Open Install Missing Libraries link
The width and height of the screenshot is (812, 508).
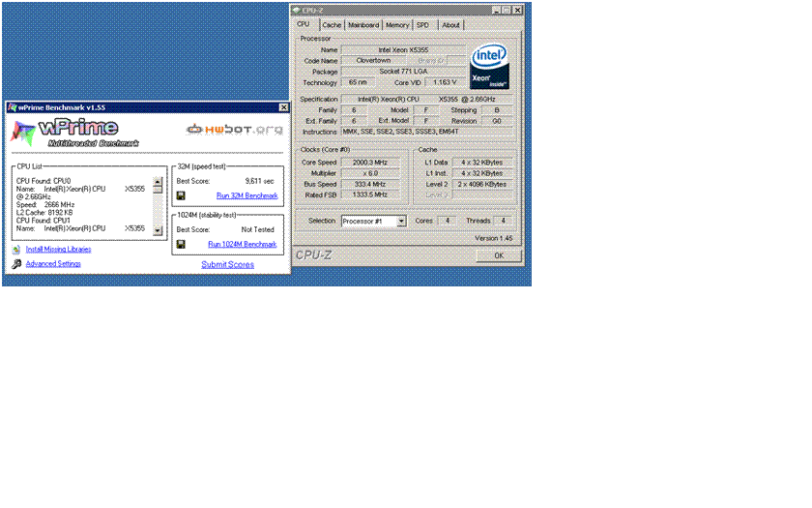(59, 250)
